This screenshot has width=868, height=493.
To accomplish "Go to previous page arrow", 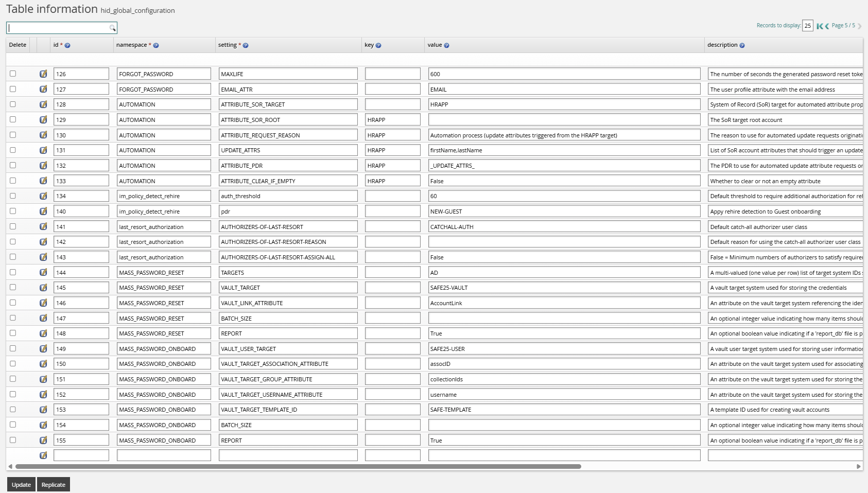I will pyautogui.click(x=827, y=26).
